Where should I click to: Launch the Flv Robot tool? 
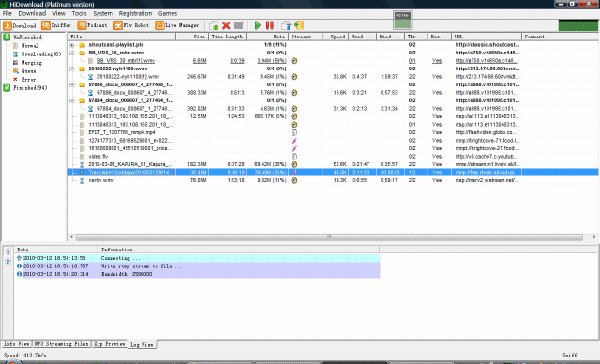point(131,25)
